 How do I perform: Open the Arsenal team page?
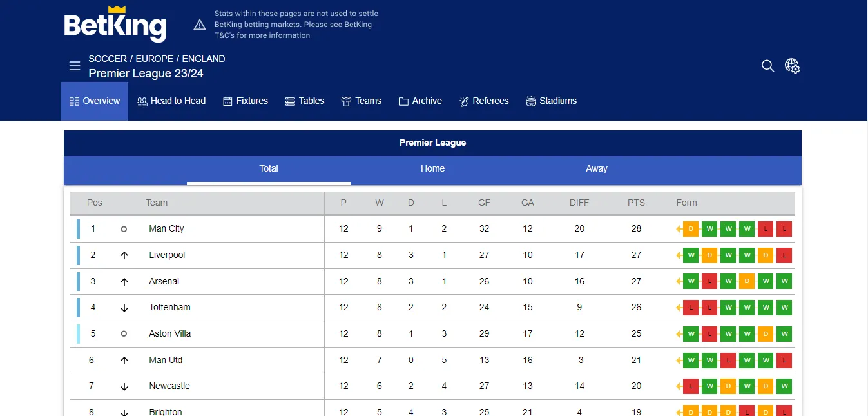(x=164, y=281)
